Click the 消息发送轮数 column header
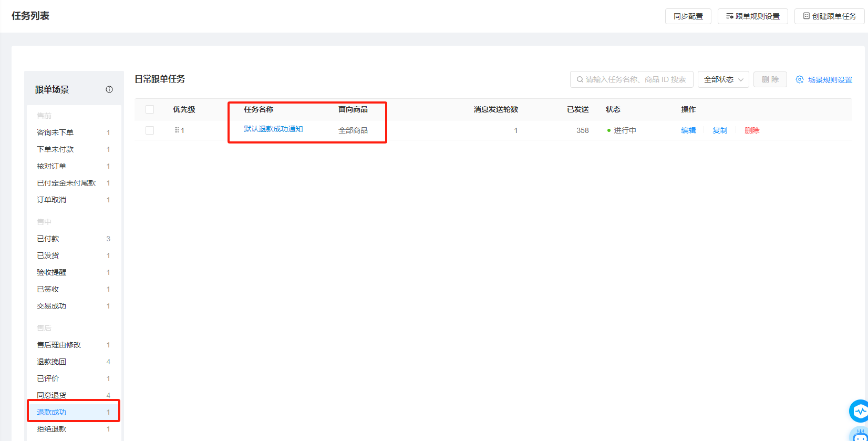The height and width of the screenshot is (441, 868). (x=496, y=109)
